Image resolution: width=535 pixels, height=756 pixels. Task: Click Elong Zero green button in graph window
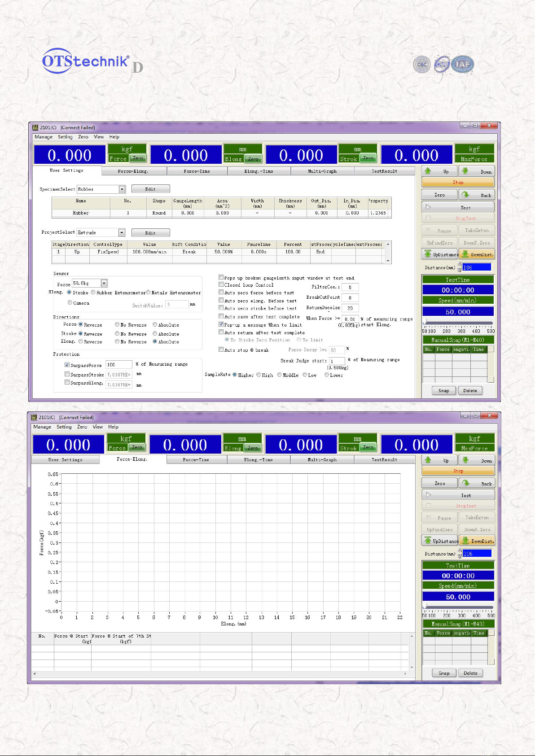253,448
